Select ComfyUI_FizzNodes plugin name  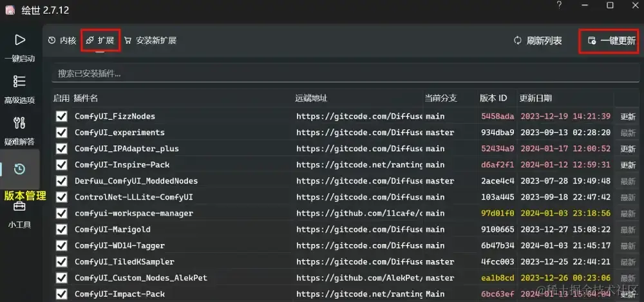pos(115,117)
